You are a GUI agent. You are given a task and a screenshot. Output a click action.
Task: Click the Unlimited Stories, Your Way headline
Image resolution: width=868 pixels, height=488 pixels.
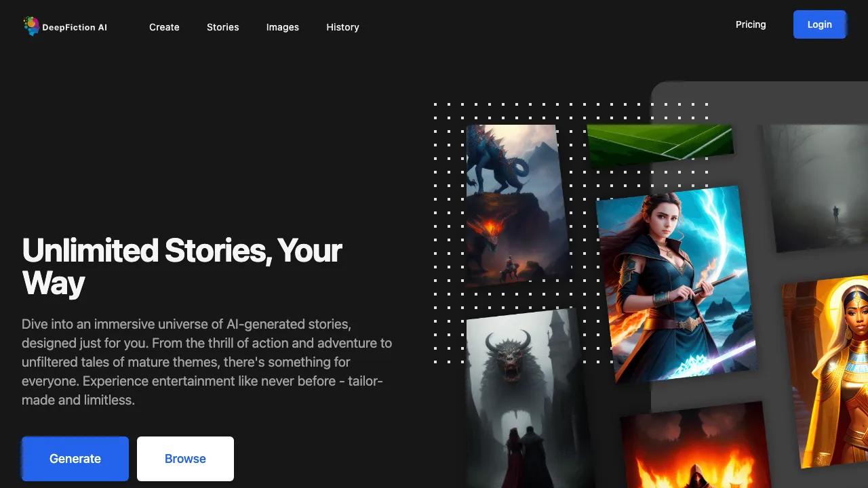(182, 266)
